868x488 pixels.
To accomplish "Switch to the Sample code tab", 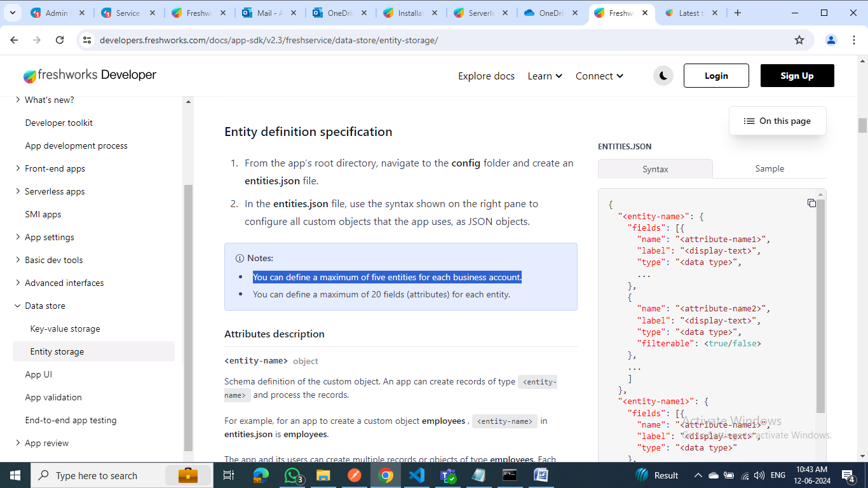I will click(x=770, y=168).
